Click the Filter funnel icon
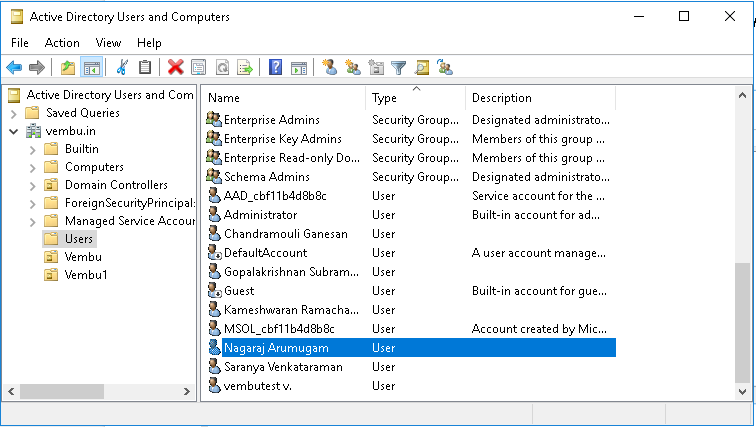 point(398,68)
